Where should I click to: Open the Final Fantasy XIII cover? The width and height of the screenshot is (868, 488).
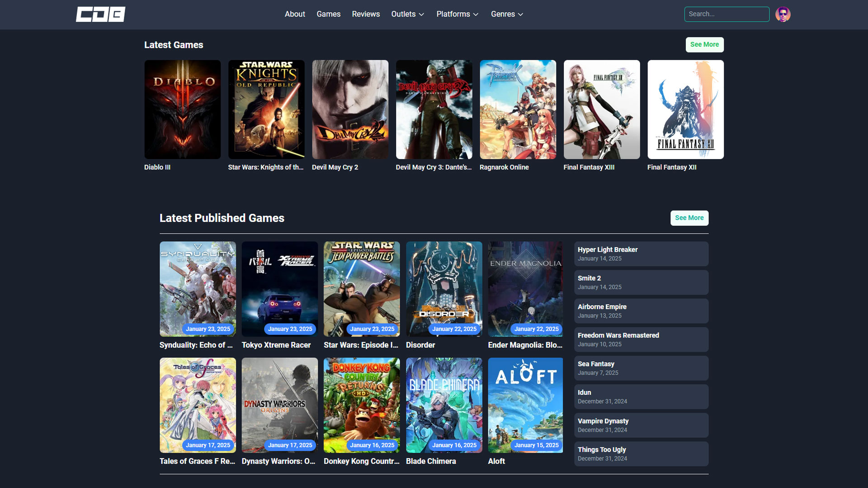tap(602, 109)
